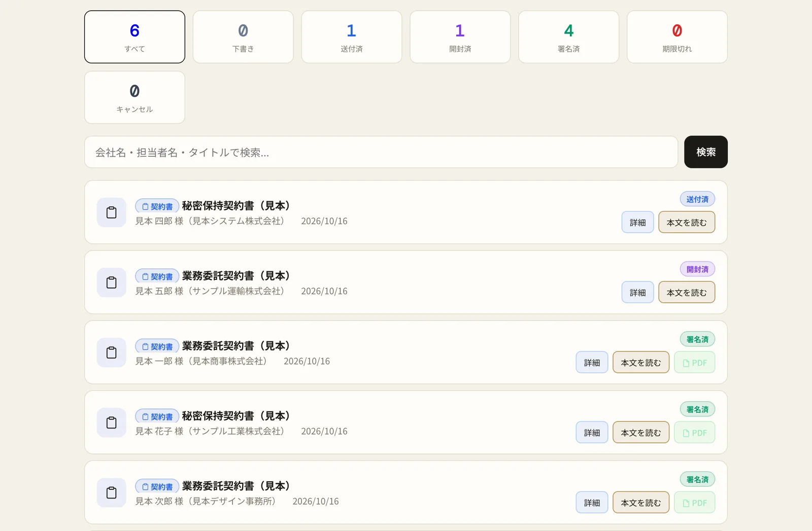Read 本文 of 見本 五郎 contract
The width and height of the screenshot is (812, 531).
click(687, 292)
